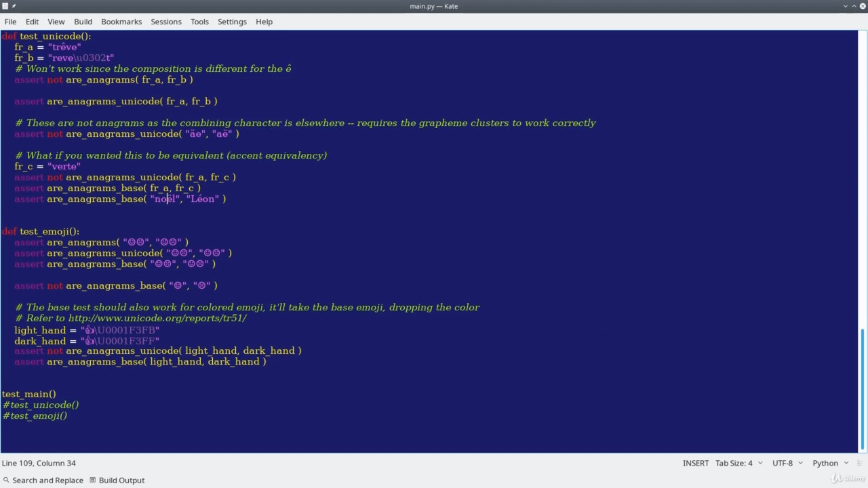This screenshot has height=488, width=868.
Task: Open the Tools menu
Action: pos(199,22)
